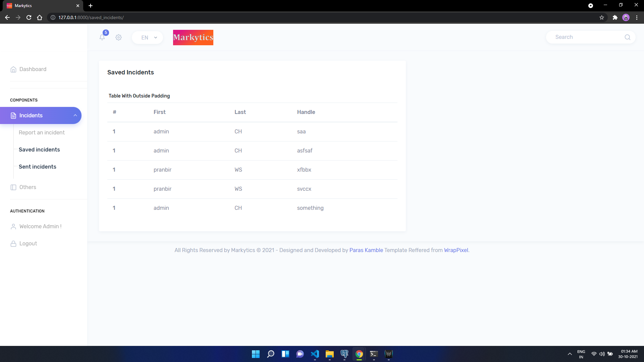Click the search magnifier in the search bar
Image resolution: width=644 pixels, height=362 pixels.
[628, 37]
